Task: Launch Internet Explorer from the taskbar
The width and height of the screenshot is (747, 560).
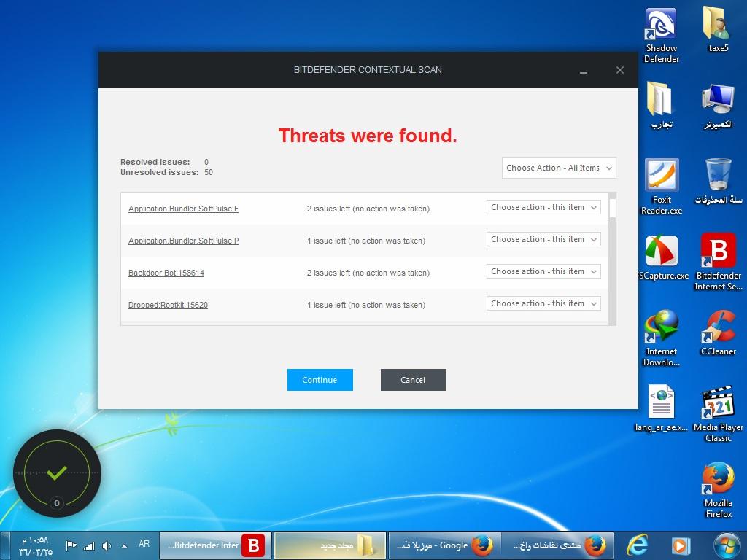Action: point(637,545)
